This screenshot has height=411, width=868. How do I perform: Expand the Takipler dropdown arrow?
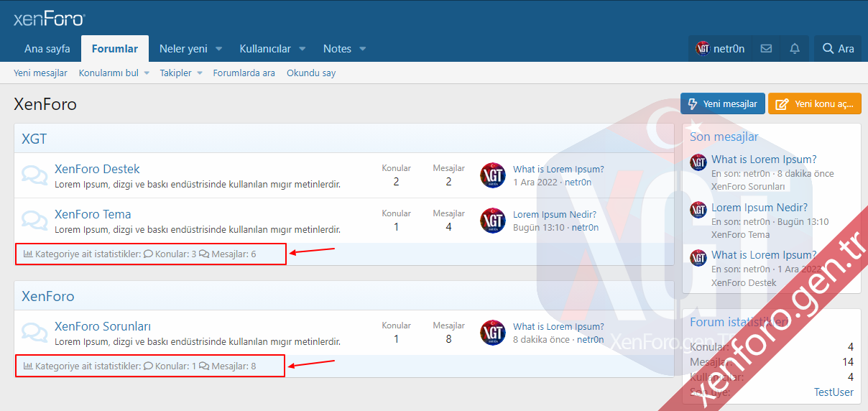[200, 73]
